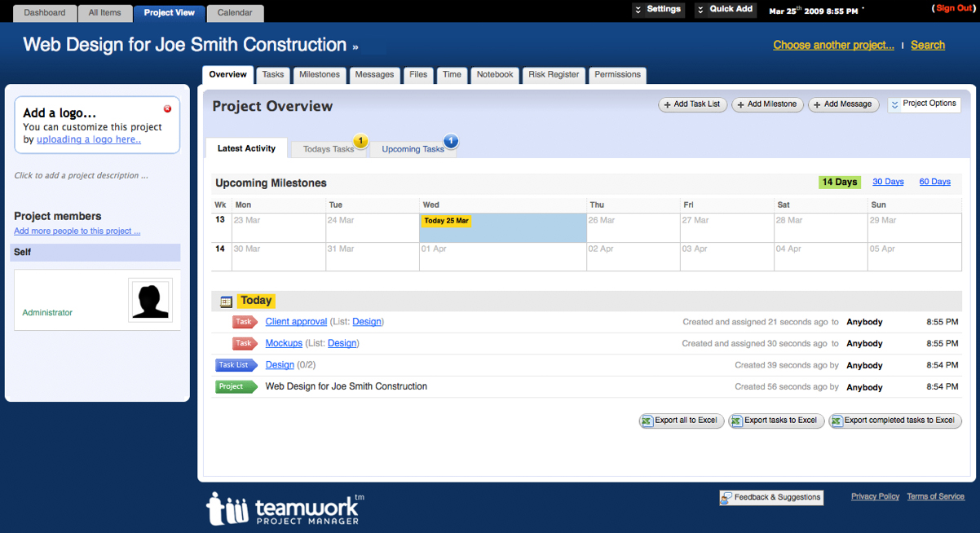Export all to Excel

click(682, 421)
